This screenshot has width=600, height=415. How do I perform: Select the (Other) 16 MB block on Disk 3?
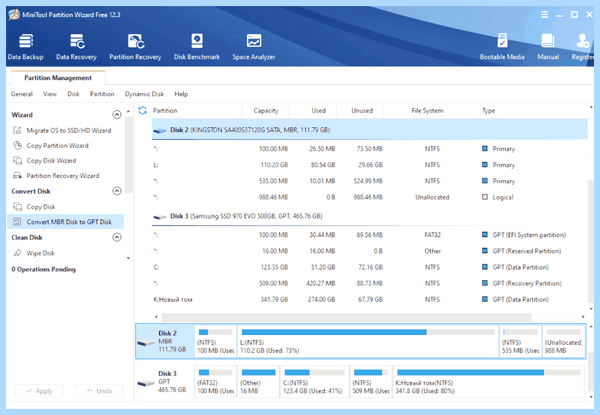coord(258,381)
